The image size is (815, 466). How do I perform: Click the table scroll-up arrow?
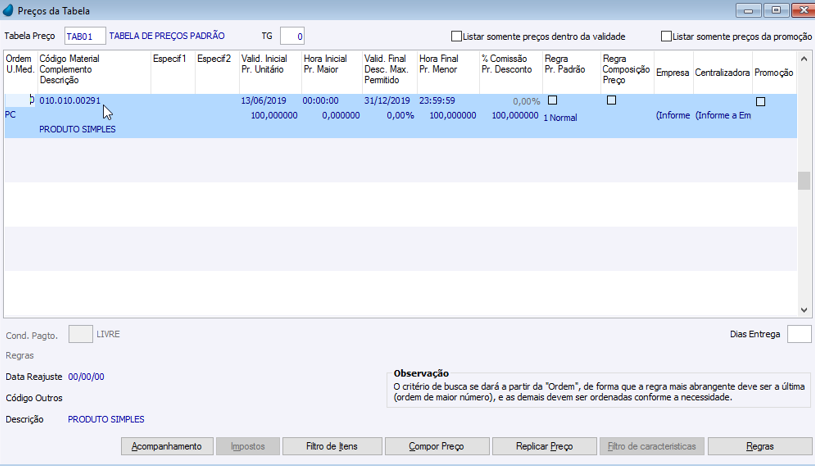tap(804, 59)
